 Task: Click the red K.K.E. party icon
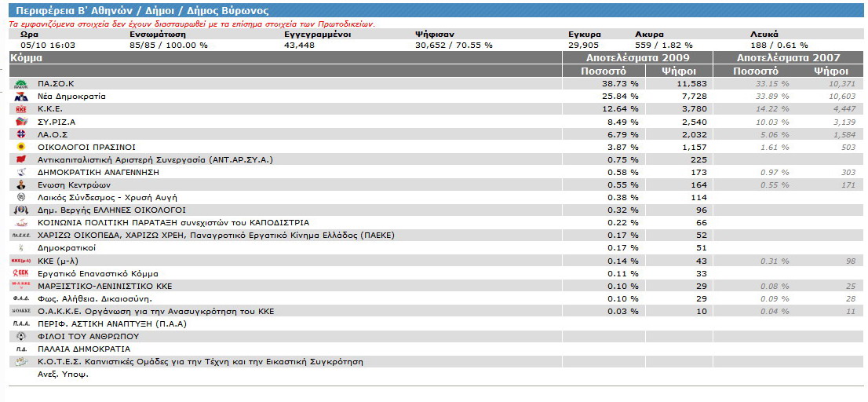(21, 108)
